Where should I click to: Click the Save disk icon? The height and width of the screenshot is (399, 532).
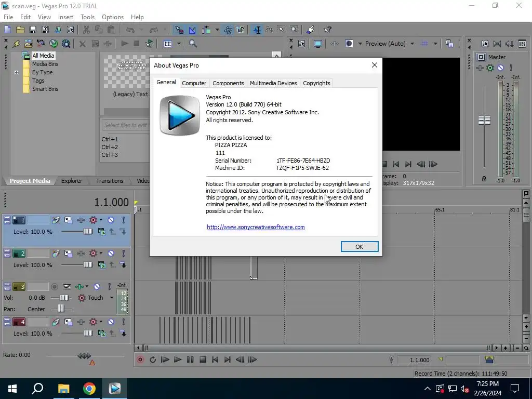33,30
